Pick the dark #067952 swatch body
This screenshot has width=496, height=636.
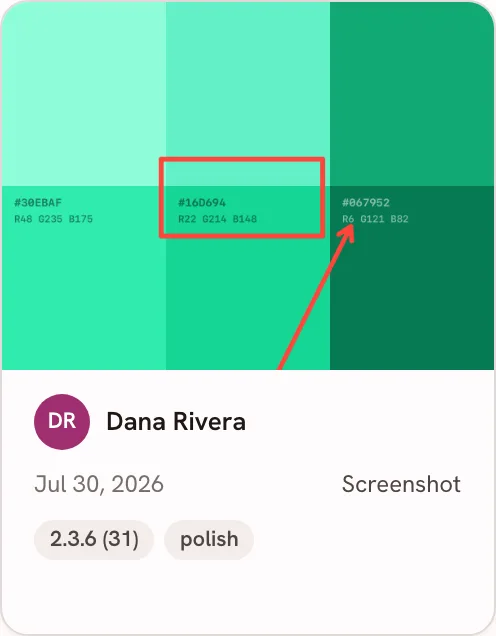412,296
